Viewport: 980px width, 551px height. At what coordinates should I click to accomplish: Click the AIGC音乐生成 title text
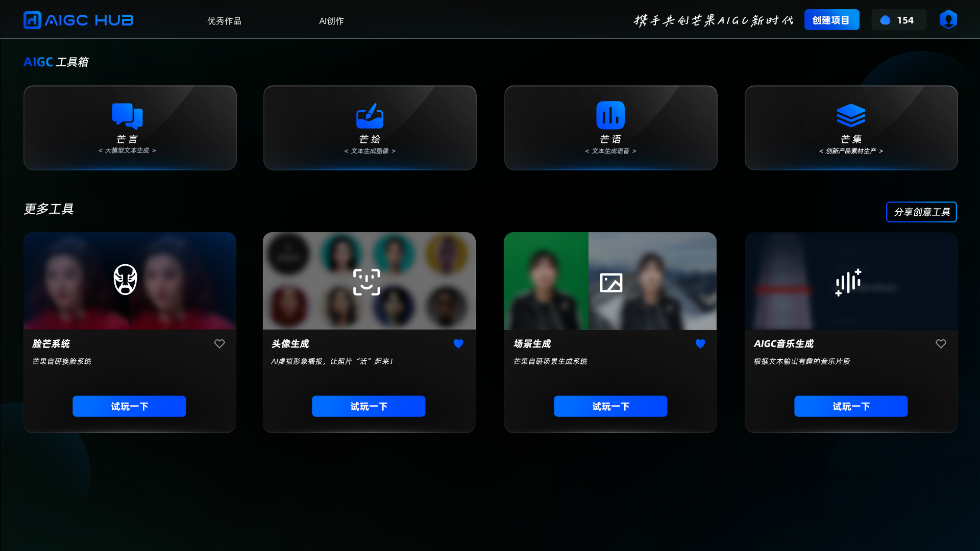click(x=783, y=344)
